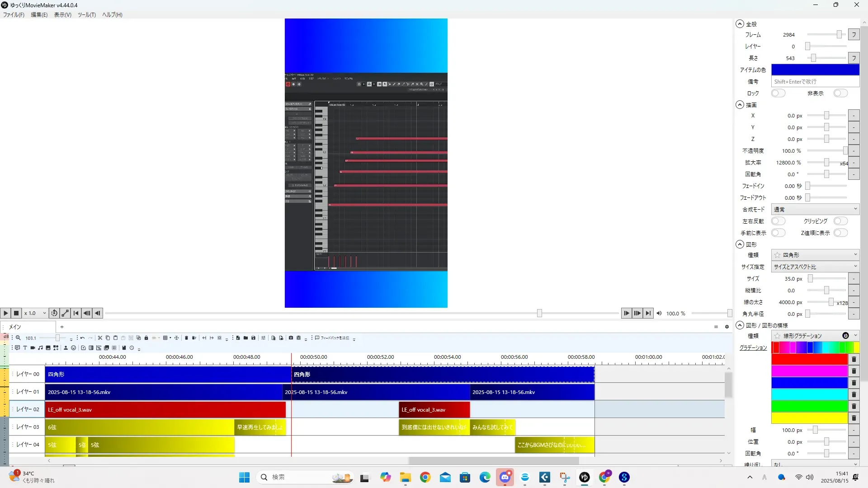Screen dimensions: 868x488
Task: Click the play button in preview controls
Action: [5, 313]
